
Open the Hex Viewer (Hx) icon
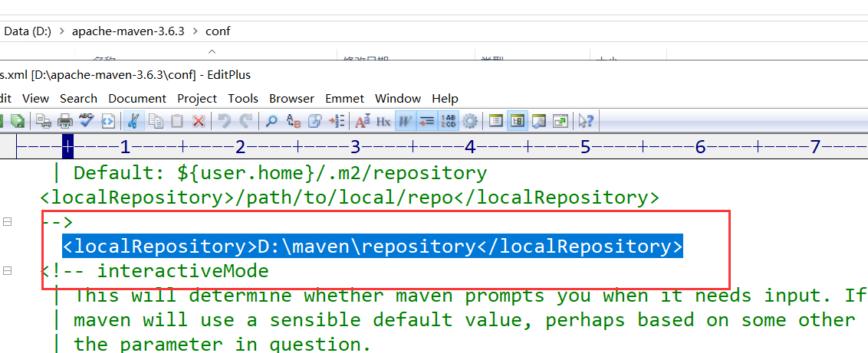tap(383, 121)
